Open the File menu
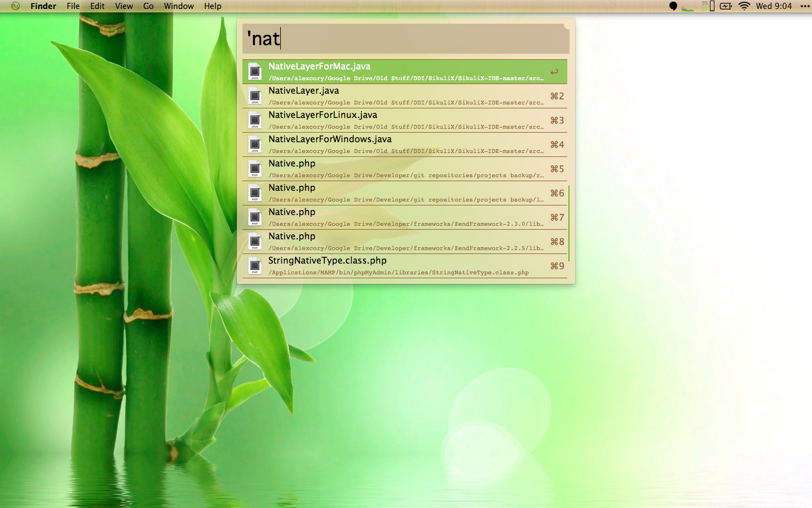The image size is (812, 508). click(x=73, y=6)
